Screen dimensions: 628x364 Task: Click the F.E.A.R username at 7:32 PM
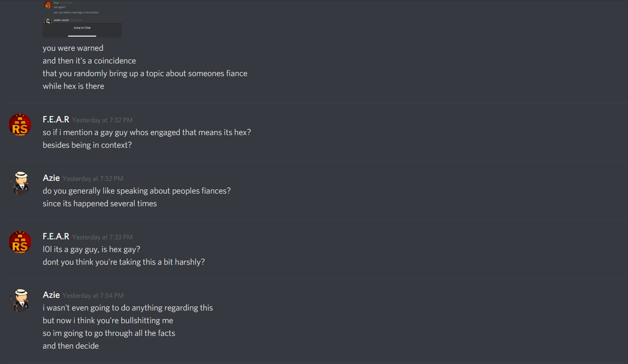click(x=56, y=120)
